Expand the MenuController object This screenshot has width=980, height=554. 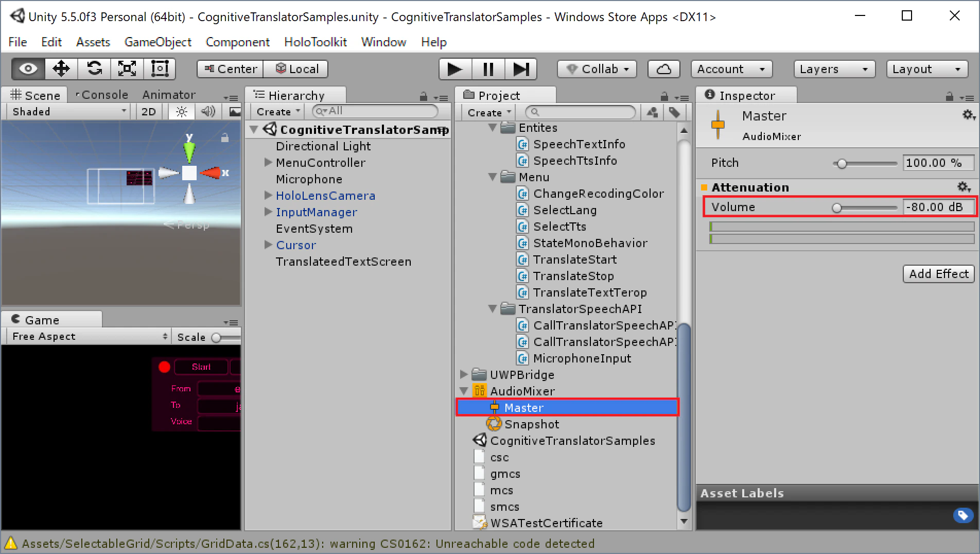268,162
